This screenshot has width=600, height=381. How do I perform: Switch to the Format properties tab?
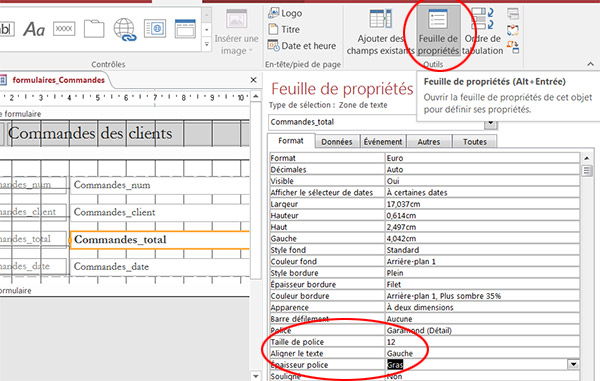pos(291,141)
